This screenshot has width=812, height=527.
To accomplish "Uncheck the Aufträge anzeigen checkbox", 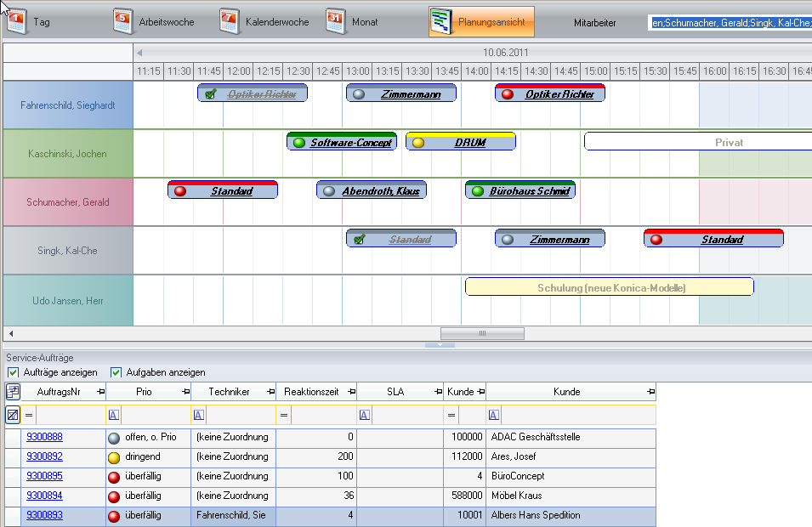I will pos(13,372).
